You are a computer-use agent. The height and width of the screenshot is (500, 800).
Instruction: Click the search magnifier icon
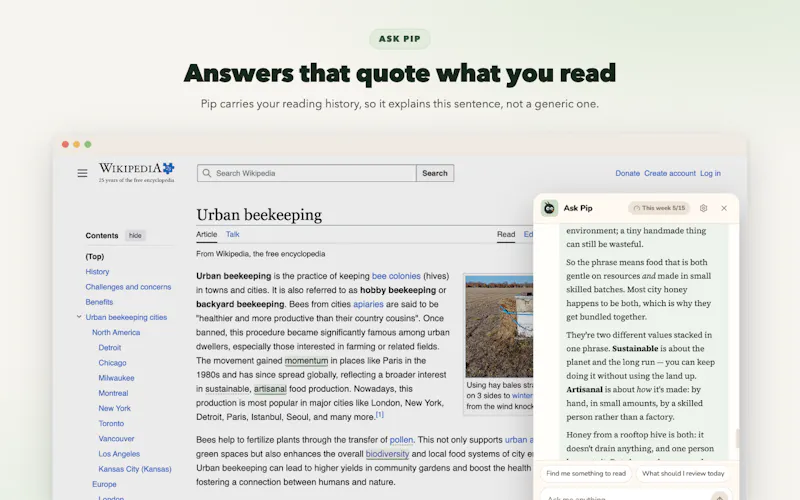(x=207, y=173)
